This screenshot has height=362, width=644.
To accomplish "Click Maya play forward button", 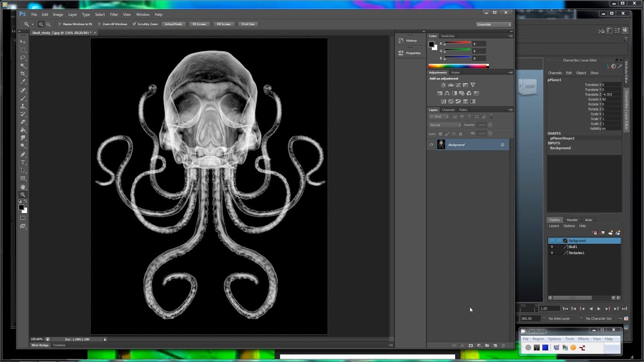I will 599,309.
